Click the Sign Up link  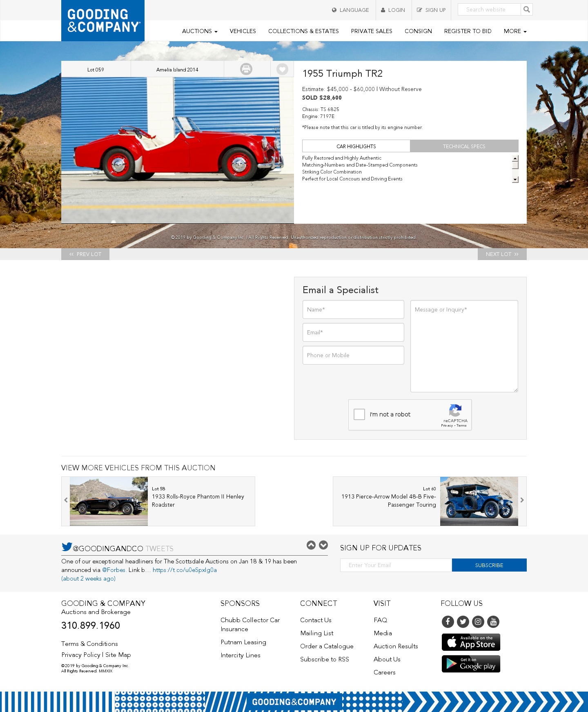click(x=431, y=10)
